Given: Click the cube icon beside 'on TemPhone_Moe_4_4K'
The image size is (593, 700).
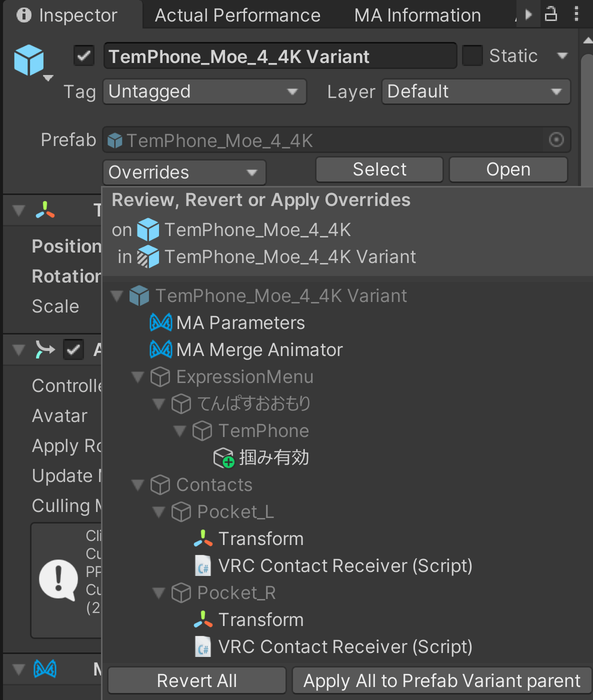Looking at the screenshot, I should point(148,230).
